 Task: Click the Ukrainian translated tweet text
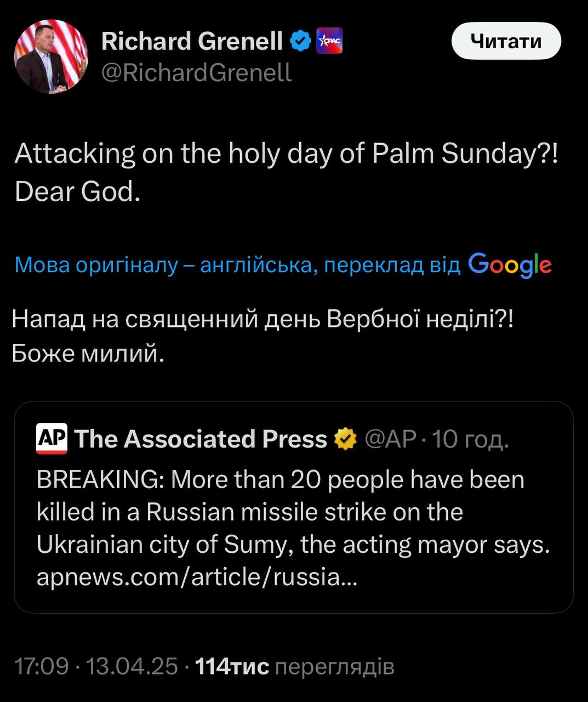tap(262, 336)
